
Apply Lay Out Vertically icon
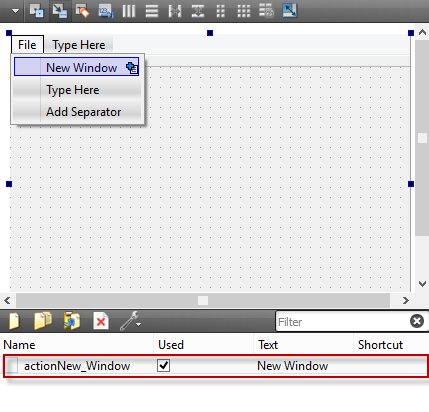coord(152,11)
